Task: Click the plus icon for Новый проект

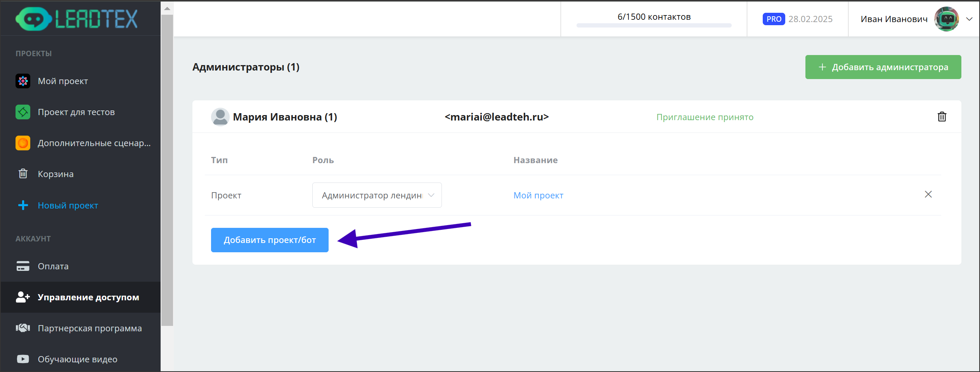Action: coord(23,205)
